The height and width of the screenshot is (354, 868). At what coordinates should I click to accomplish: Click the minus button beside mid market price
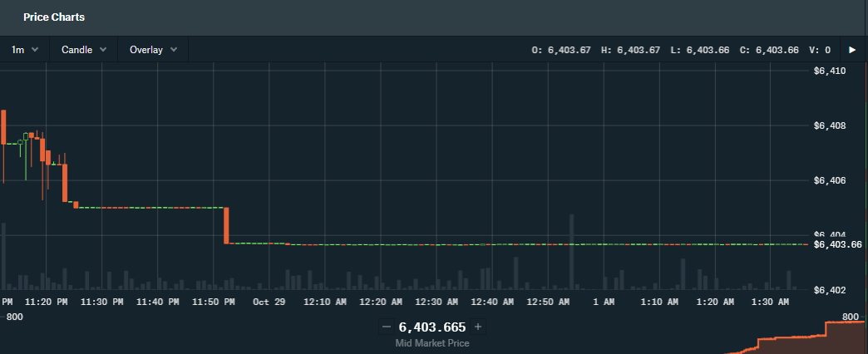(387, 327)
